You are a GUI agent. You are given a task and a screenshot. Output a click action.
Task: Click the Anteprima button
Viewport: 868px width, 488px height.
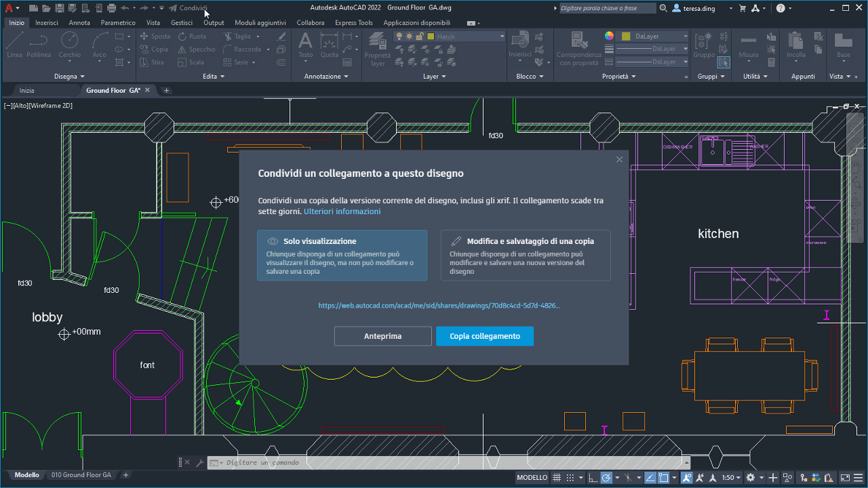[x=383, y=336]
